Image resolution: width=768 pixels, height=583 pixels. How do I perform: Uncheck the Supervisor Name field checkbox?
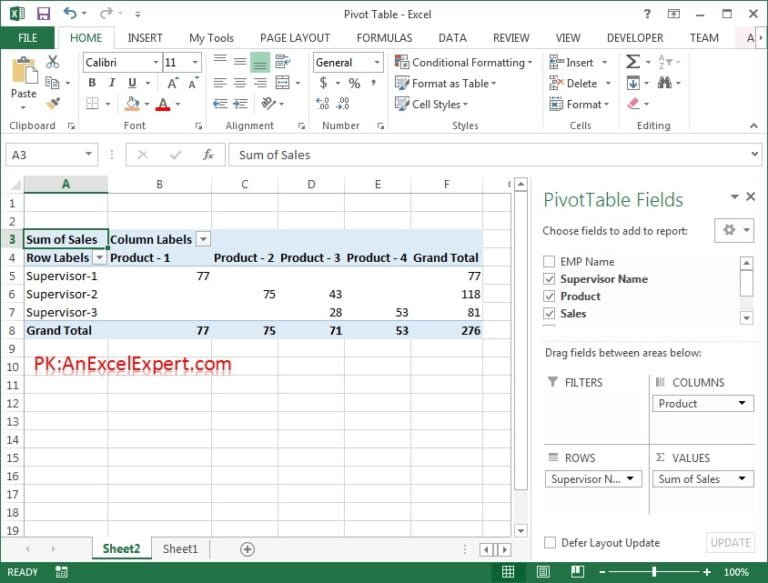click(x=549, y=279)
